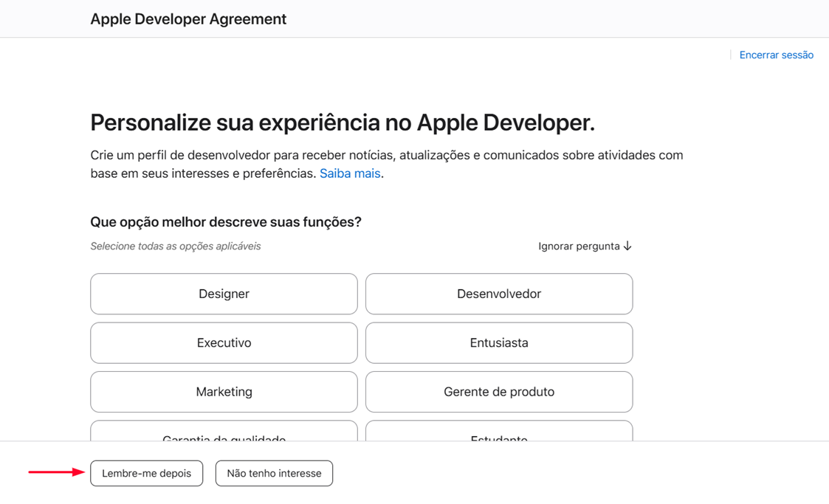829x504 pixels.
Task: Select the Garantia da qualidade option
Action: pos(224,432)
